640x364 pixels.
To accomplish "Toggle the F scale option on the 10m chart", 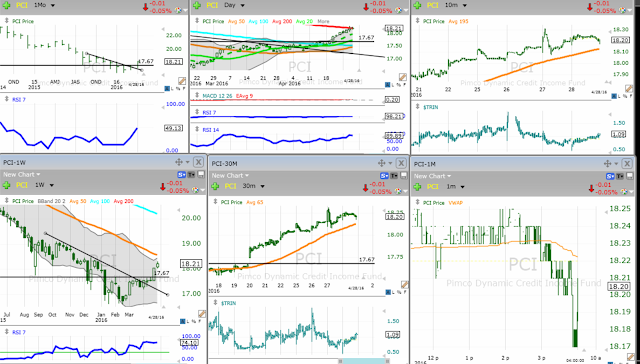I will pos(630,96).
